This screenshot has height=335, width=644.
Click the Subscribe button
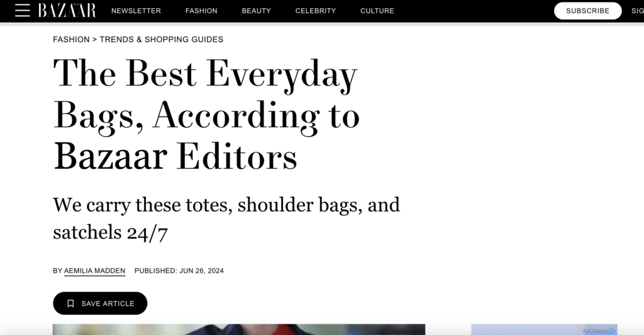pyautogui.click(x=588, y=11)
